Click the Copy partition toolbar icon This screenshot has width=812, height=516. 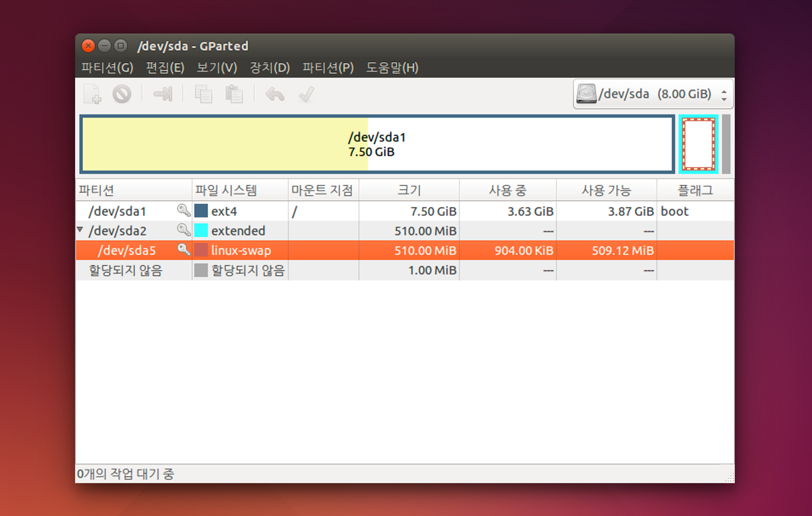(x=203, y=94)
